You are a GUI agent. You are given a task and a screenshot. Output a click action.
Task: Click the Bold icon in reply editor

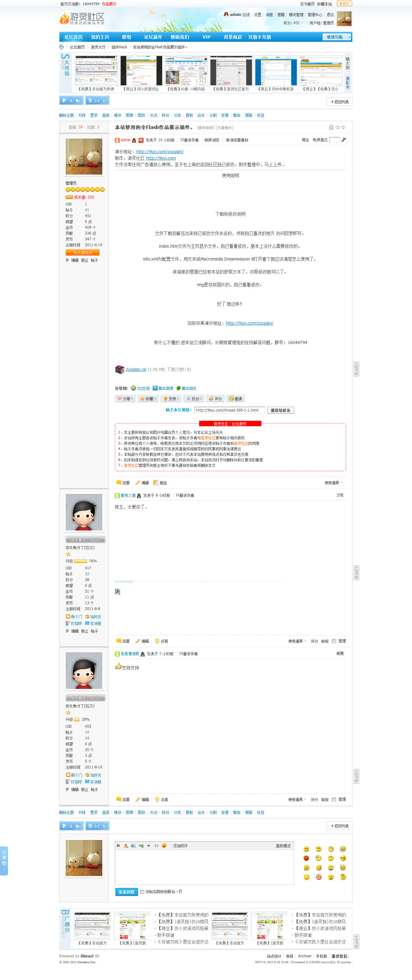pos(118,846)
